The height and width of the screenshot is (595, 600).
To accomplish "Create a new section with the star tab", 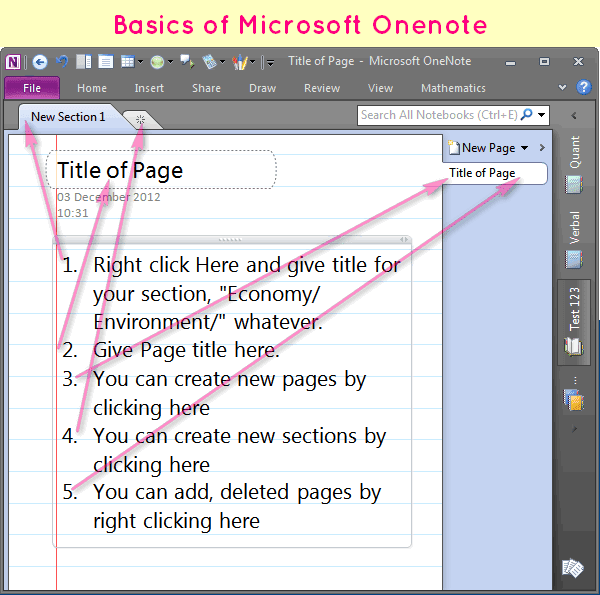I will click(x=141, y=120).
